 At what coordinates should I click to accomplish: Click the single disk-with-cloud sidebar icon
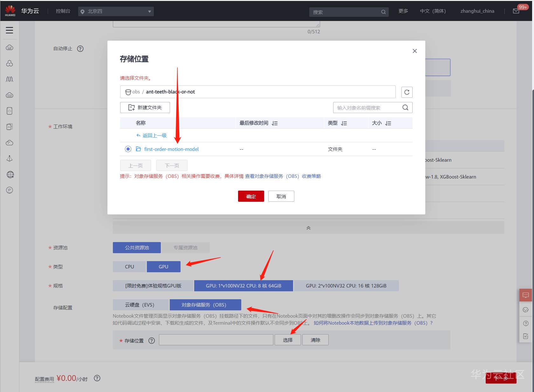(x=10, y=111)
